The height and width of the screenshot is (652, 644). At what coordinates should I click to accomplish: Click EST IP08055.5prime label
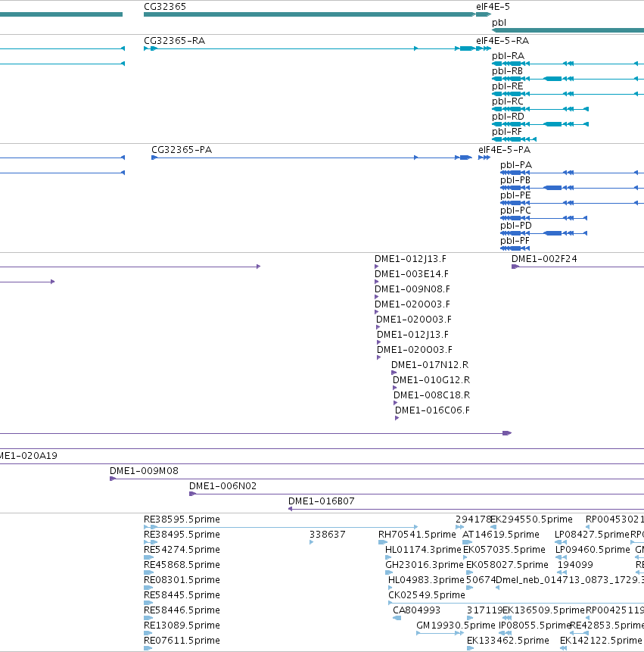(x=534, y=625)
